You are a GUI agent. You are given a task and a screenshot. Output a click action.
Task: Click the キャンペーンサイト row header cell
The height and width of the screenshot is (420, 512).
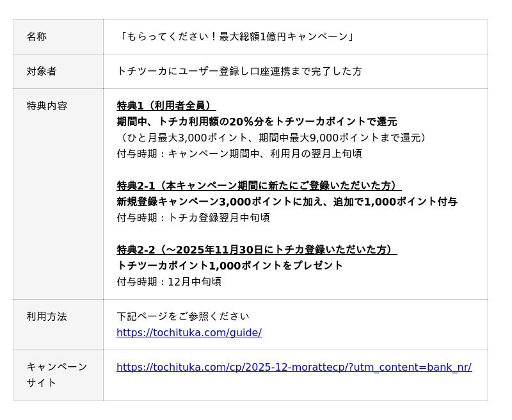(x=57, y=375)
